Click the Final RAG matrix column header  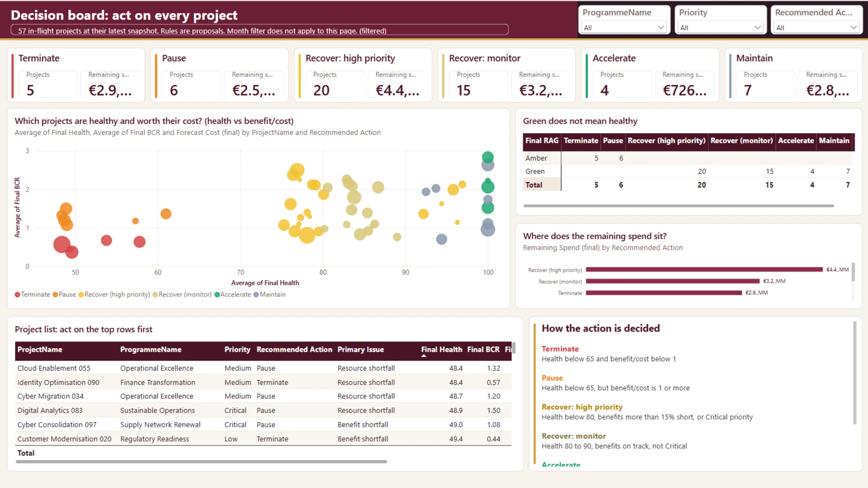point(542,141)
